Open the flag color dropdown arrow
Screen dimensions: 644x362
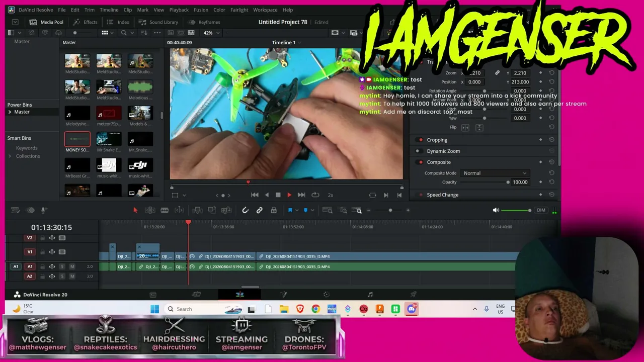[x=297, y=210]
